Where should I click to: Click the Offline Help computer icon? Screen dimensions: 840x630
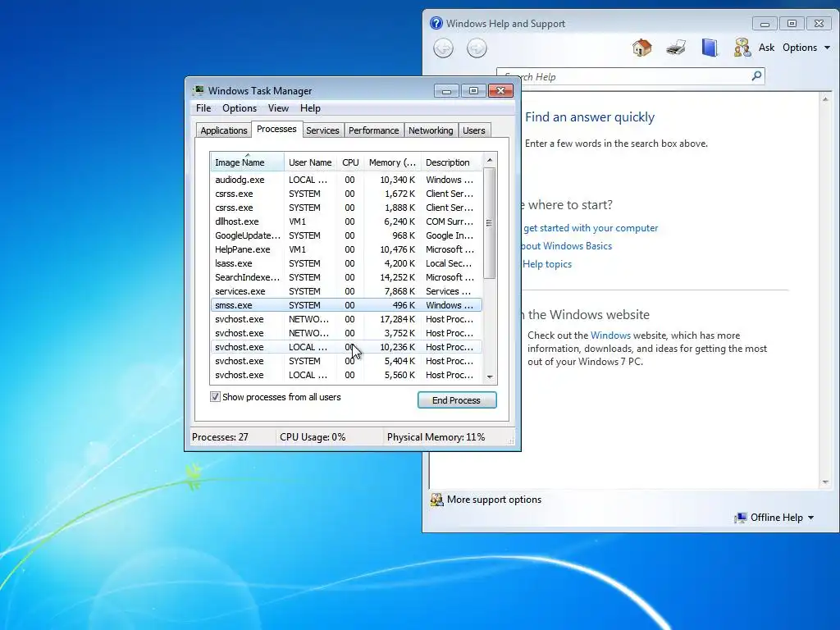click(x=741, y=518)
